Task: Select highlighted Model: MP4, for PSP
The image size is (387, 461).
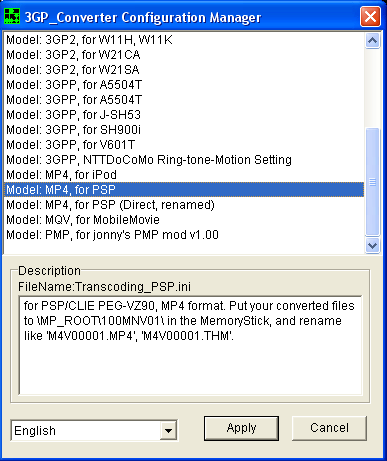Action: 184,190
